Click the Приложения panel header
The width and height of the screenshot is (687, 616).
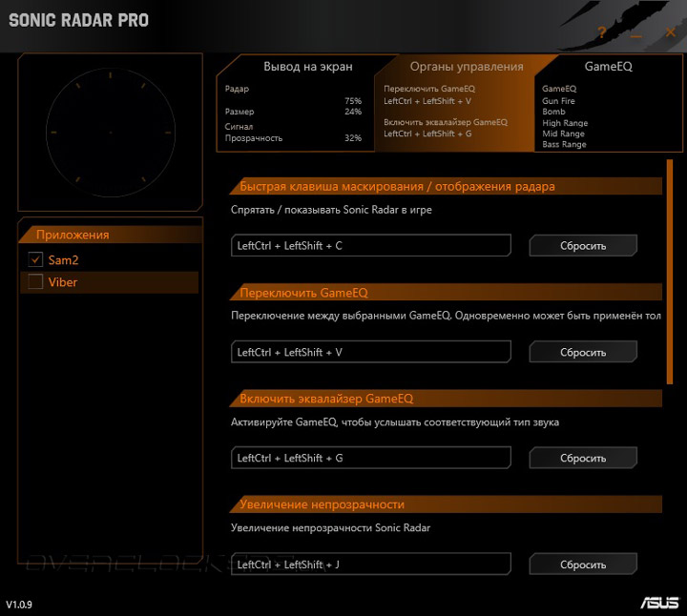[x=111, y=235]
